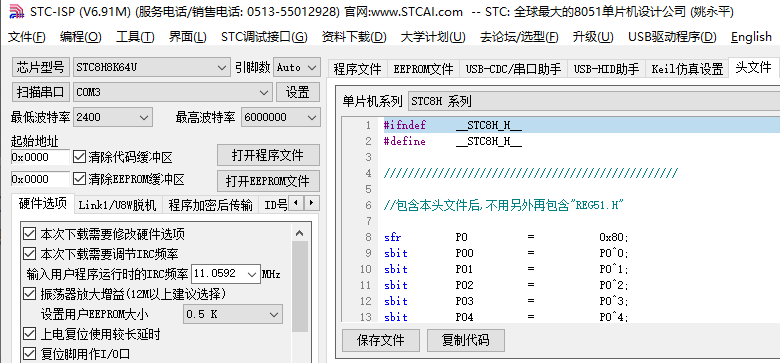Click right tab-scroll arrow of options tabs
The height and width of the screenshot is (363, 780).
pyautogui.click(x=311, y=203)
